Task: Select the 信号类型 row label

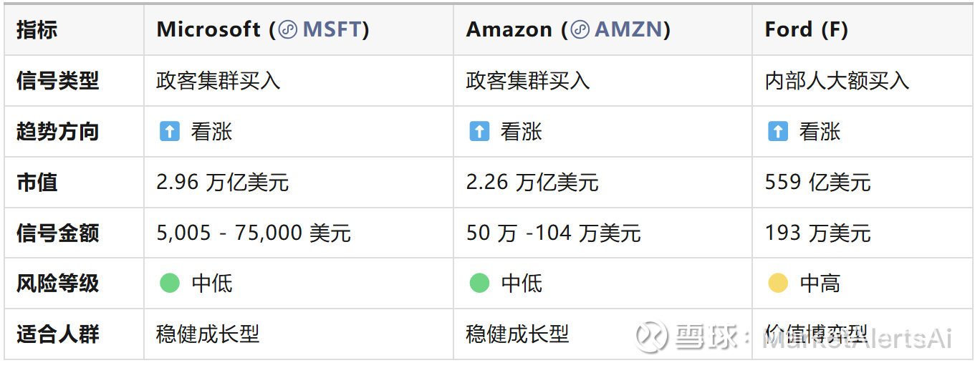Action: point(57,81)
